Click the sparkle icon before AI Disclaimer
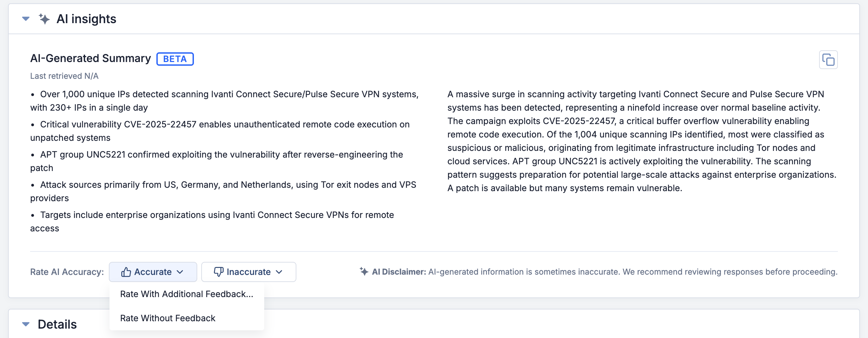868x338 pixels. click(x=364, y=271)
